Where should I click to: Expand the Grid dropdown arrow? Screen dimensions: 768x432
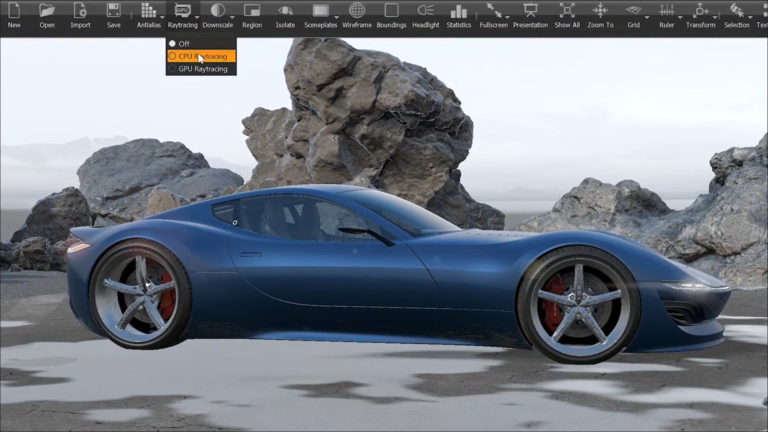647,18
